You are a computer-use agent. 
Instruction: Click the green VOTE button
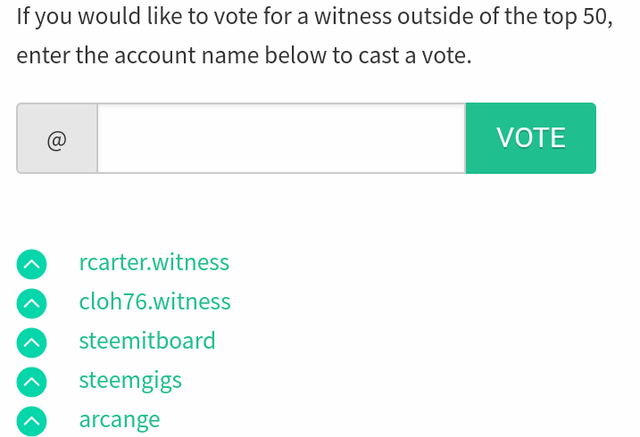531,138
